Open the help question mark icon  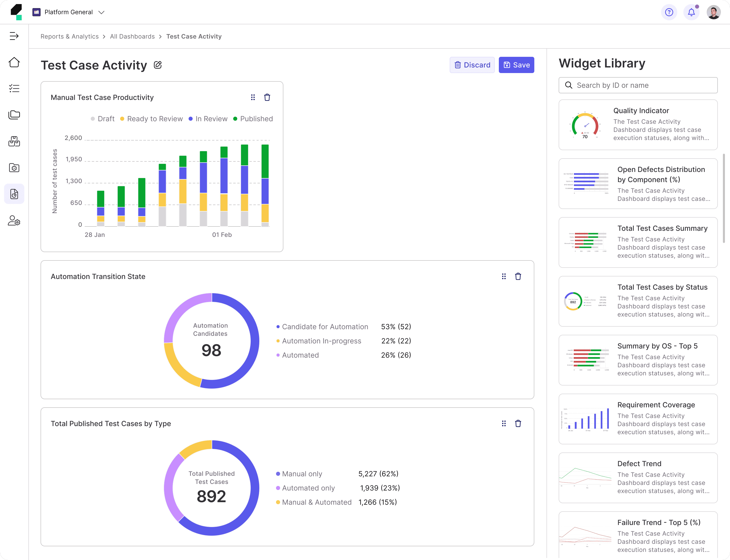669,12
